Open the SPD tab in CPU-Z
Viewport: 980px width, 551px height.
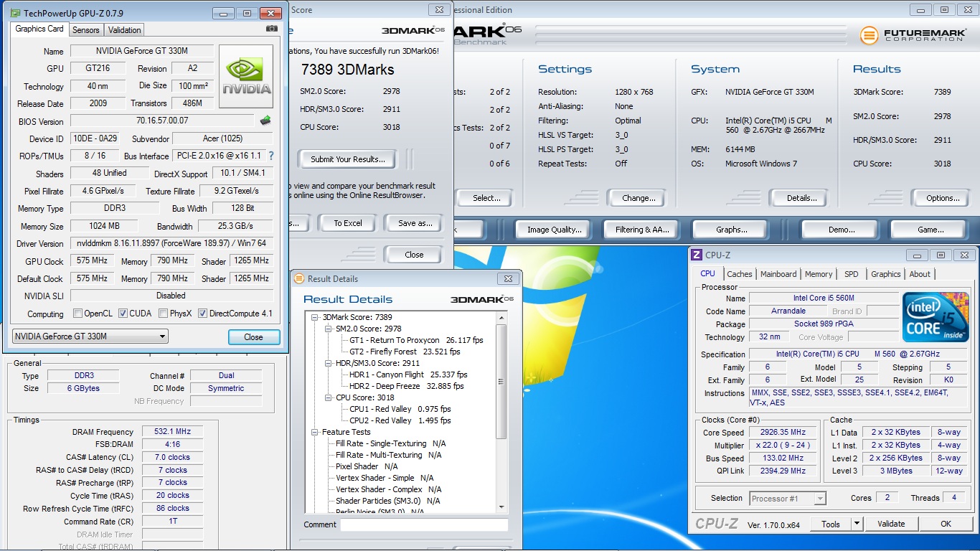[852, 274]
